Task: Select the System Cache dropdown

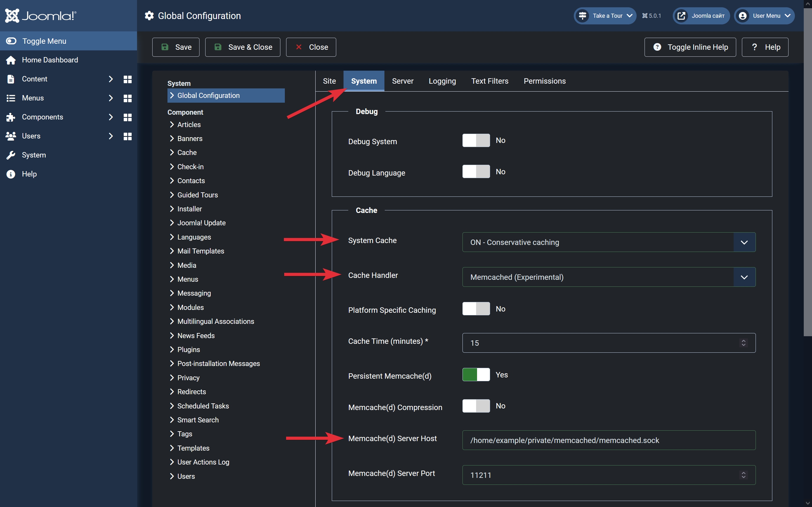Action: pos(608,242)
